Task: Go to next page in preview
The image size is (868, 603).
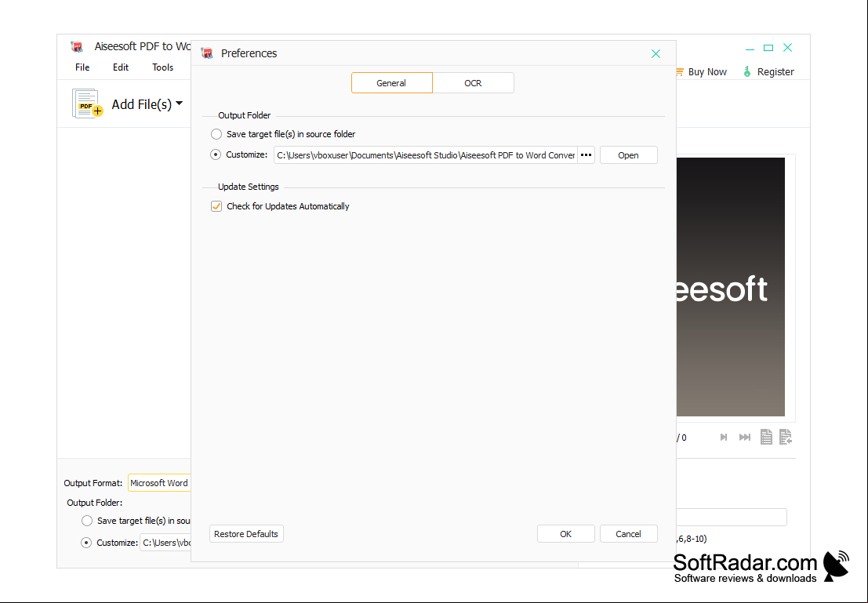Action: click(723, 438)
